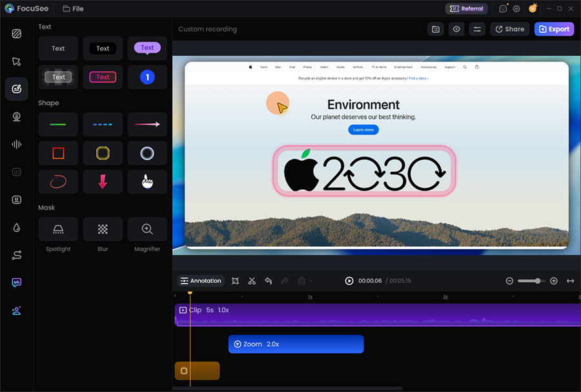
Task: Add the pointing hand shape
Action: pos(147,182)
